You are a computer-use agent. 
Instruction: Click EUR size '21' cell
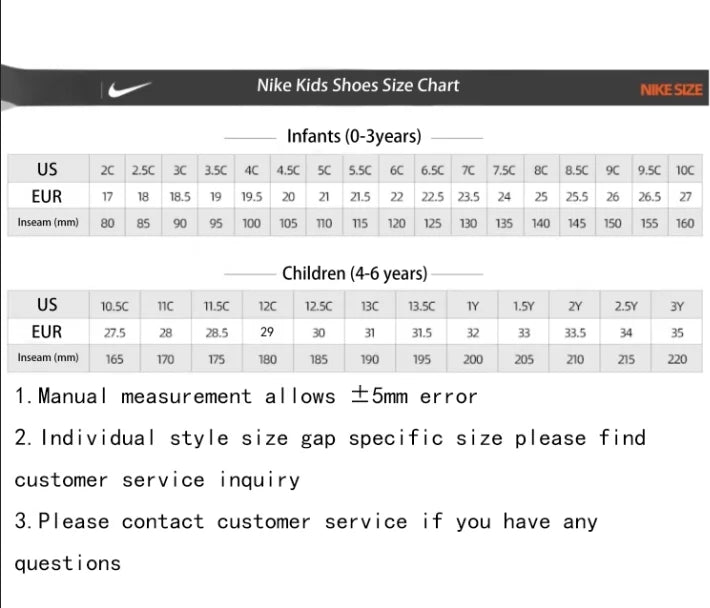(x=324, y=196)
